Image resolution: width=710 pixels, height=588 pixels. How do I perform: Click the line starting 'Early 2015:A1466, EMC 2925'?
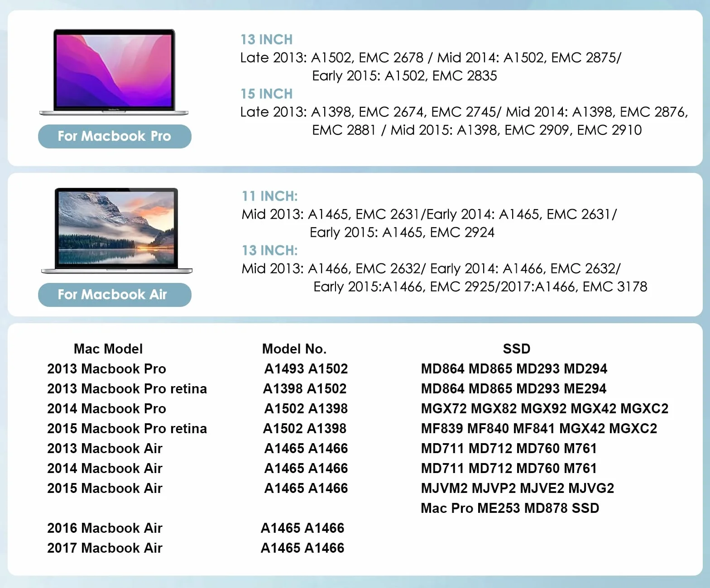(480, 287)
